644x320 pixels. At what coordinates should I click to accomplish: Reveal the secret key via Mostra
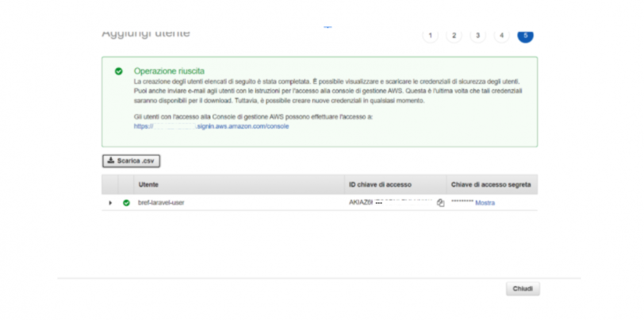(485, 203)
